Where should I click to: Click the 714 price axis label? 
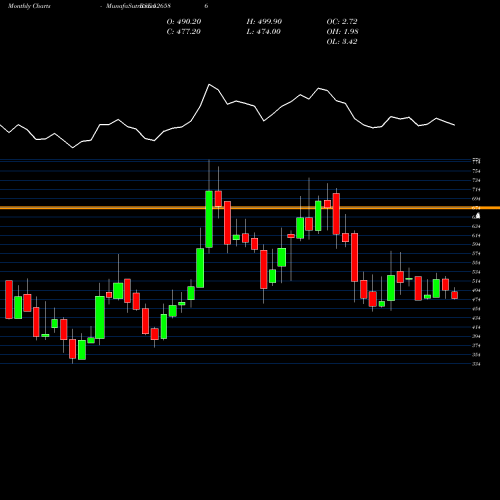pyautogui.click(x=476, y=190)
